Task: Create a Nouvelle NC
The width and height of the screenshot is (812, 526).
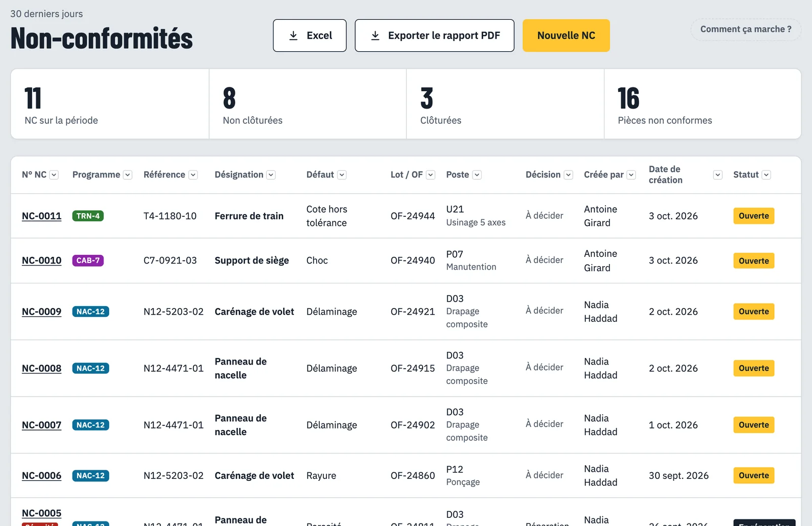Action: coord(566,36)
